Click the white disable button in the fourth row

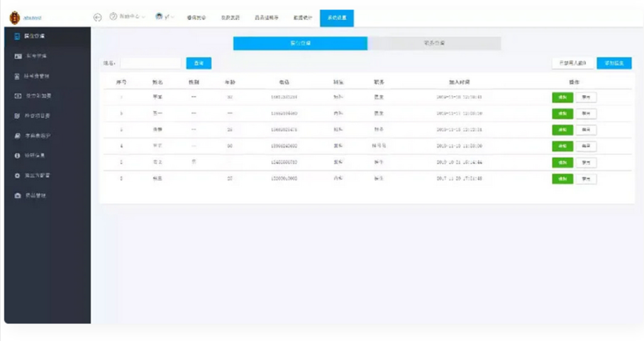[x=586, y=146]
